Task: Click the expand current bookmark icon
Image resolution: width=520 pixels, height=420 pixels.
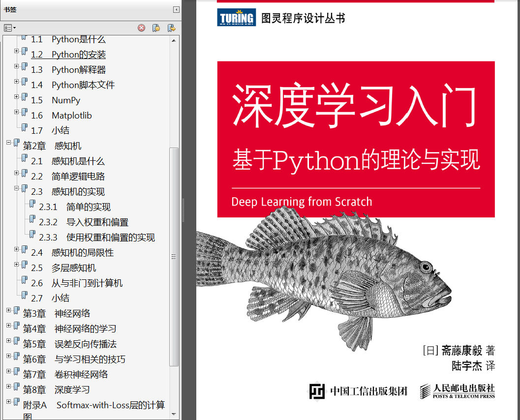Action: point(172,28)
